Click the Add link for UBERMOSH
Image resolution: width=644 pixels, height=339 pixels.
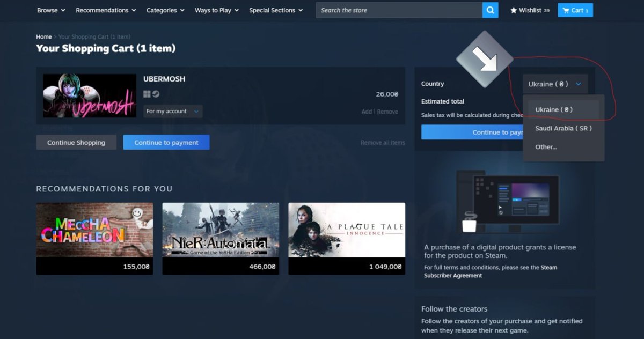pos(367,112)
